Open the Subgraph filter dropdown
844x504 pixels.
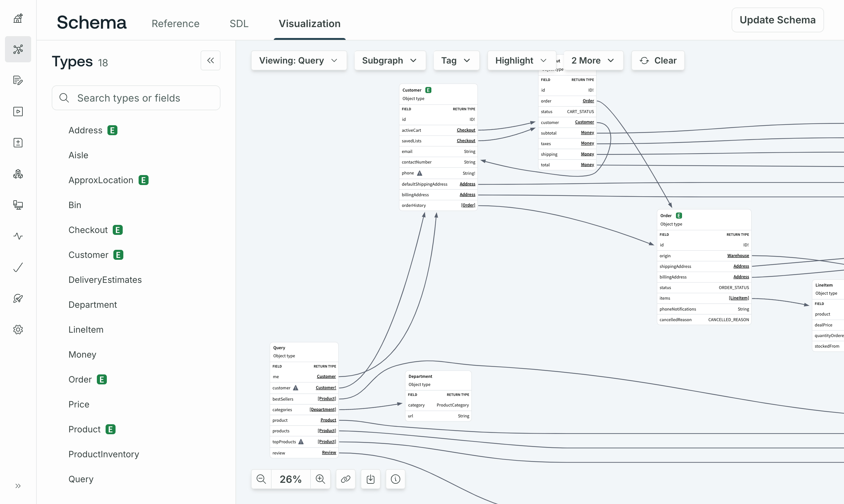coord(390,60)
